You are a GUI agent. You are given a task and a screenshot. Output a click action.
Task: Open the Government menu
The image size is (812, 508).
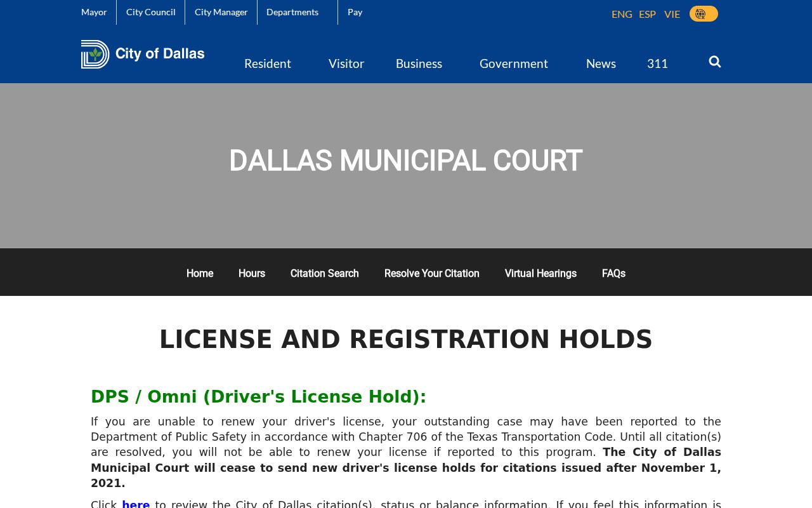pos(514,63)
